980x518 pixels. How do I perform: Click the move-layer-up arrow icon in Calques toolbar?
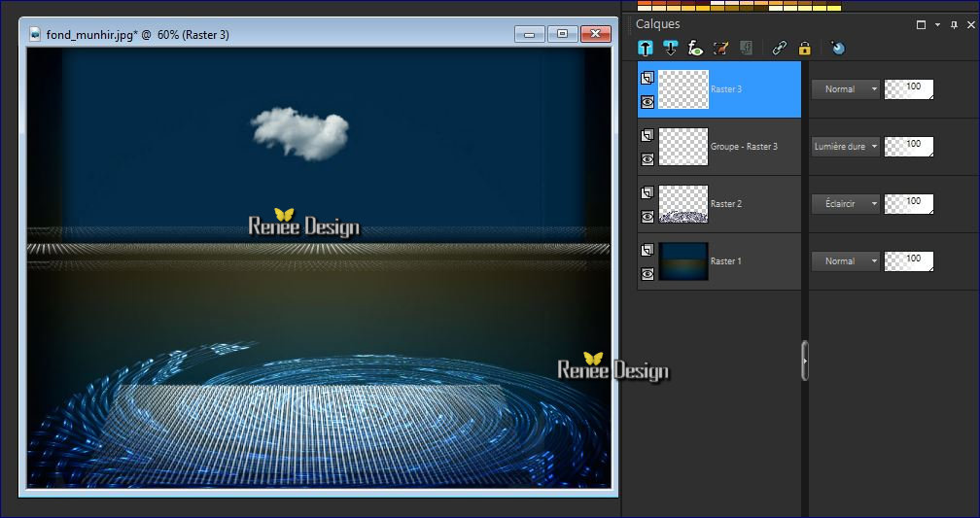click(x=646, y=49)
